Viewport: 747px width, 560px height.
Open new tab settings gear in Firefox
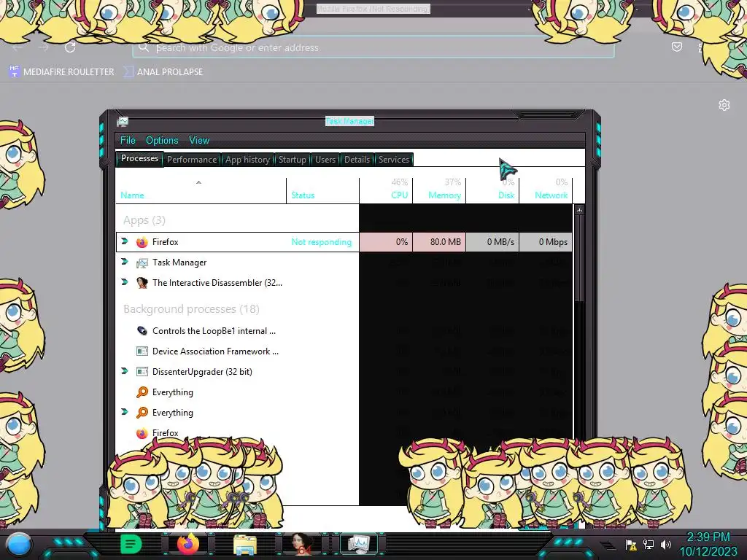[724, 105]
